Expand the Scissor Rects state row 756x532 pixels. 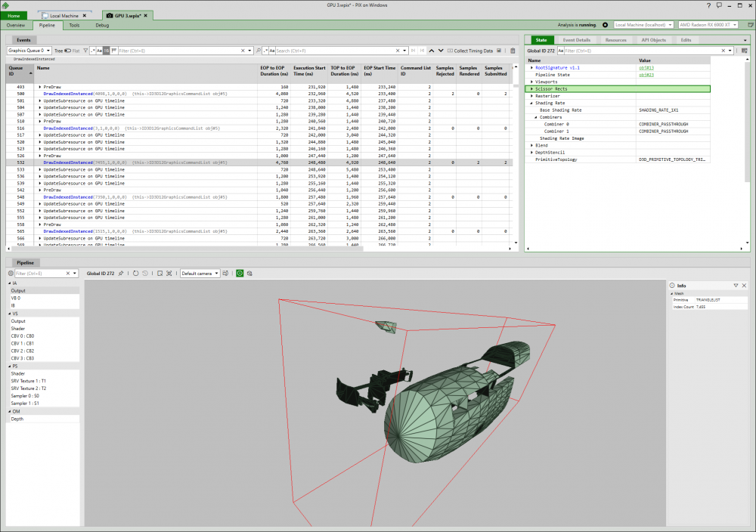tap(531, 89)
